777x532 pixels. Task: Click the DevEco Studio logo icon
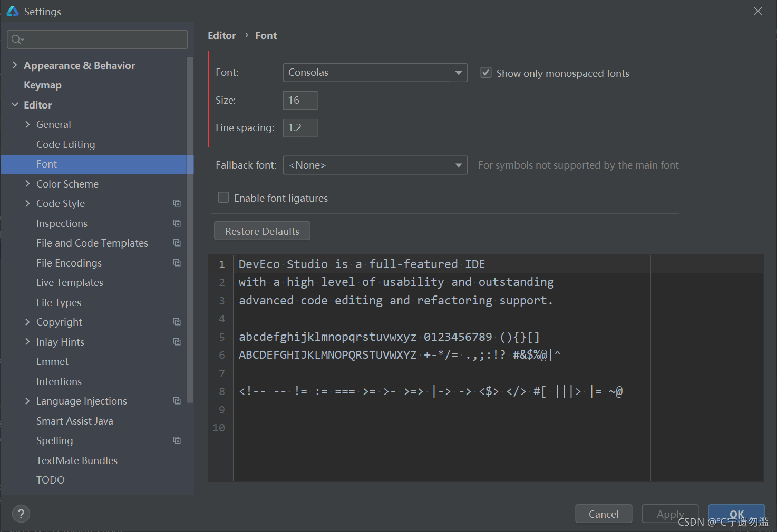[x=13, y=11]
